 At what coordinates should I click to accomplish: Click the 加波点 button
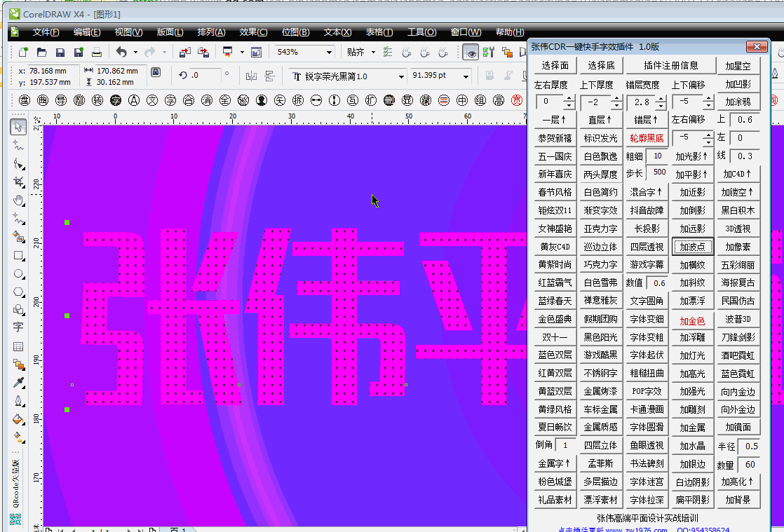tap(693, 247)
